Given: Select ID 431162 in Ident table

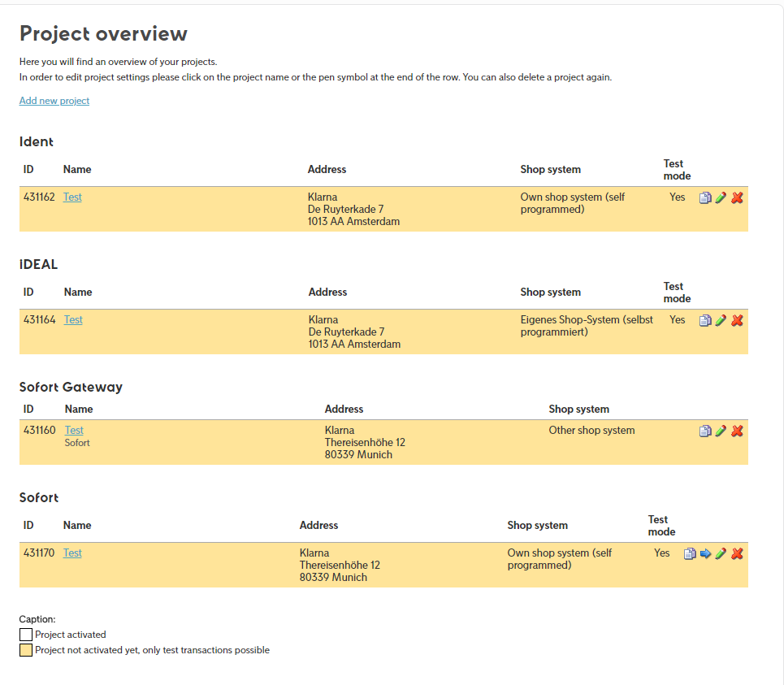Looking at the screenshot, I should [39, 197].
